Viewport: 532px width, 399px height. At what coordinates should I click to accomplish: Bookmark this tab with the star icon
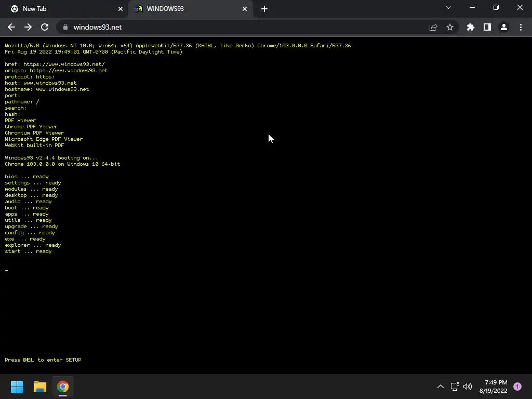click(450, 27)
